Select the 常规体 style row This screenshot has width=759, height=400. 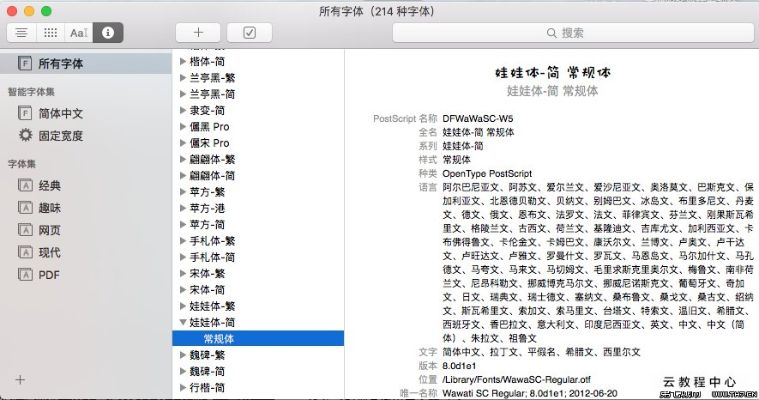click(x=219, y=339)
